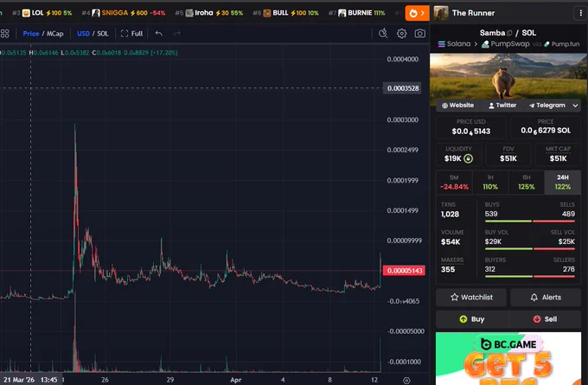Expand more social links chevron
This screenshot has width=588, height=385.
coord(575,106)
